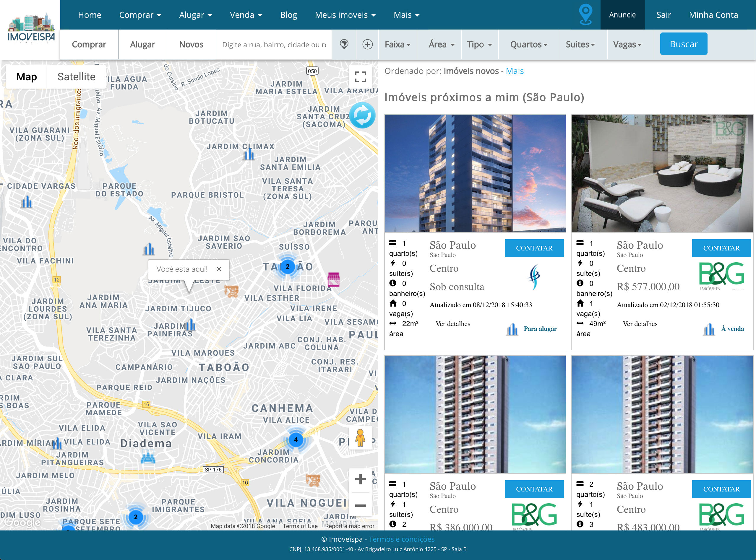Click building marker near Cidade Vargas
The image size is (756, 560).
point(27,202)
